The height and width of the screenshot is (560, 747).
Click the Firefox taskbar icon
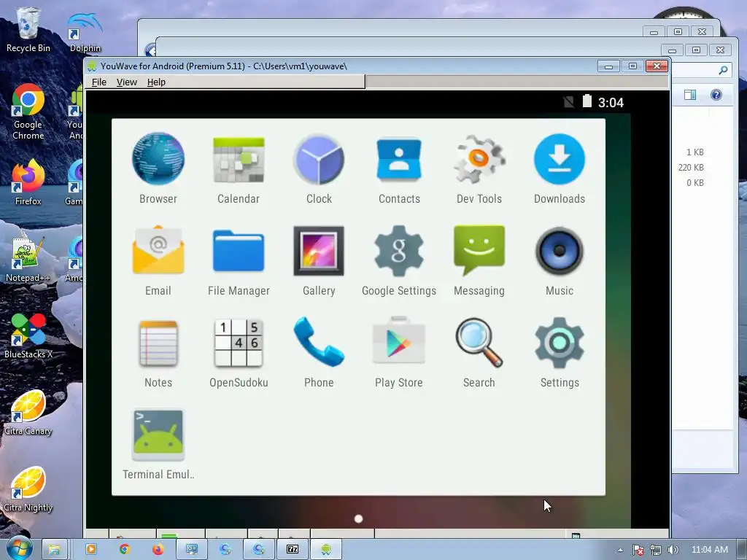pyautogui.click(x=158, y=550)
